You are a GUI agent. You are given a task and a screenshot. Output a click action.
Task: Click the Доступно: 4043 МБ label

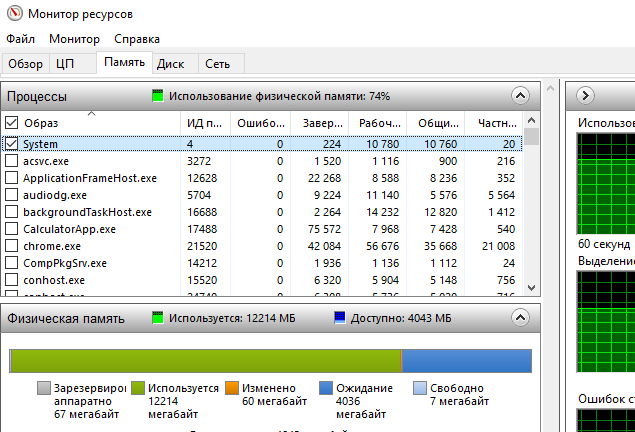[401, 318]
